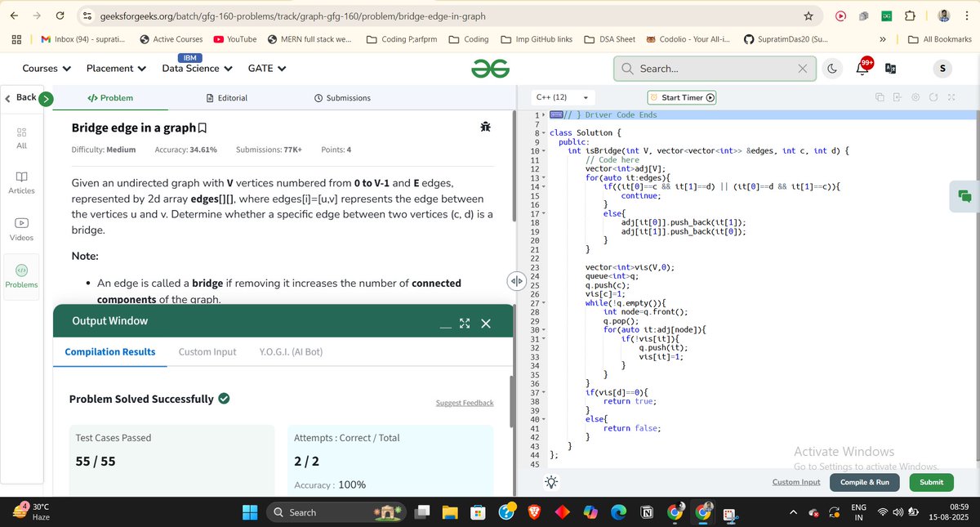The width and height of the screenshot is (980, 527).
Task: Click Suggest Feedback link
Action: point(465,403)
